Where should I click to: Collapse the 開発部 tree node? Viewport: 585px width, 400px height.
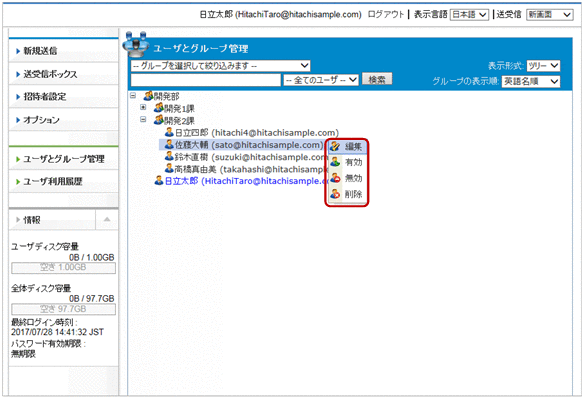(x=133, y=96)
